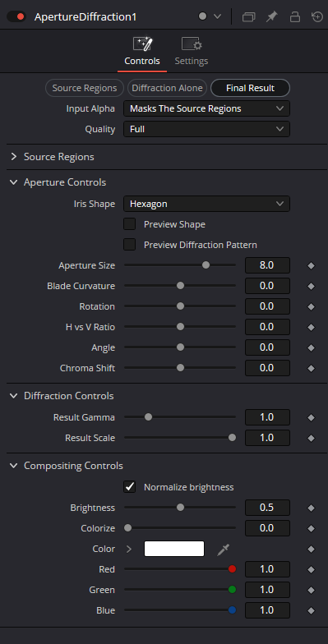Click the Red channel slider handle
328x644 pixels.
(x=232, y=569)
